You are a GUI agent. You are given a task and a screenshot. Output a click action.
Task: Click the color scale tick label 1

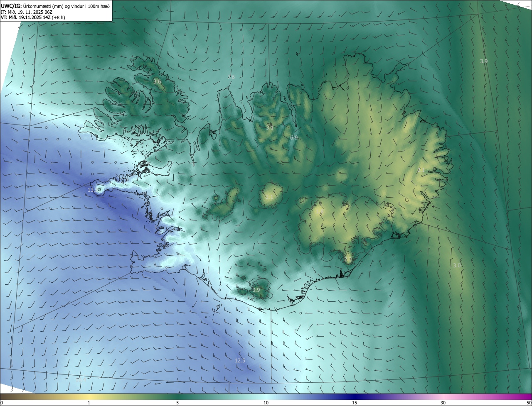coord(89,403)
